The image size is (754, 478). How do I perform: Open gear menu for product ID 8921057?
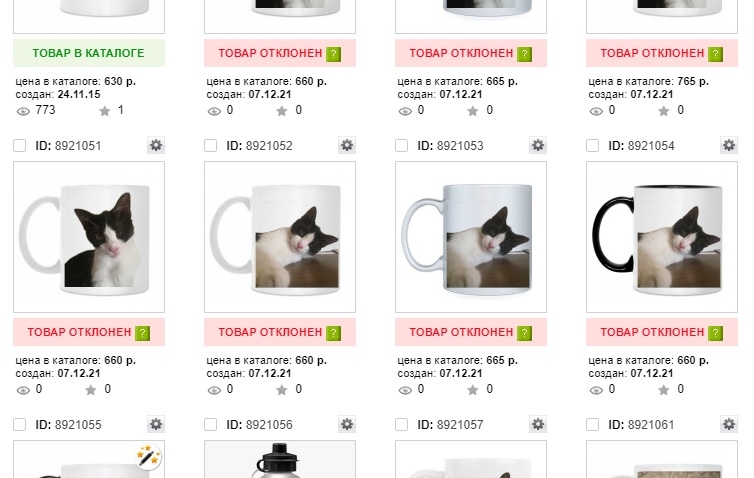(x=538, y=425)
